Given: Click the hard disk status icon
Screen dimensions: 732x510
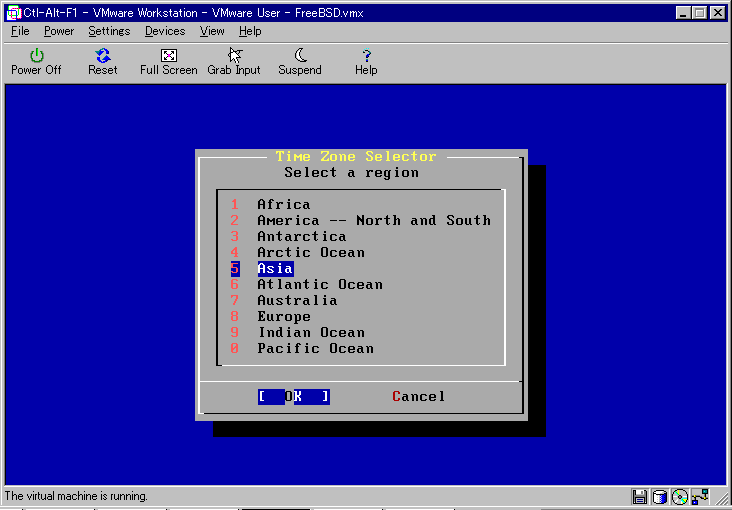Looking at the screenshot, I should tap(660, 497).
